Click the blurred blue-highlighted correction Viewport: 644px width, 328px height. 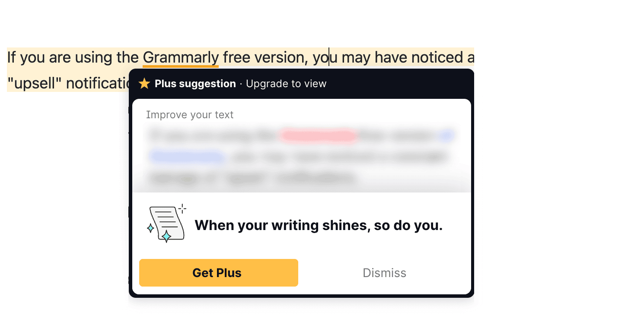[187, 156]
